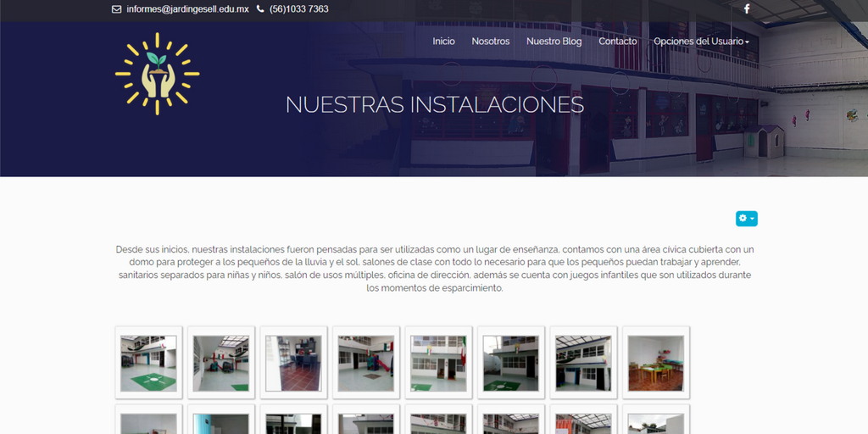Open the Nosotros menu item

[491, 42]
